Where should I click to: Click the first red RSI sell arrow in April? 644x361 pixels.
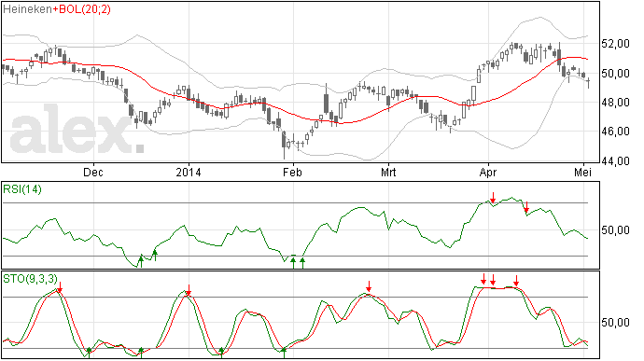tap(493, 198)
